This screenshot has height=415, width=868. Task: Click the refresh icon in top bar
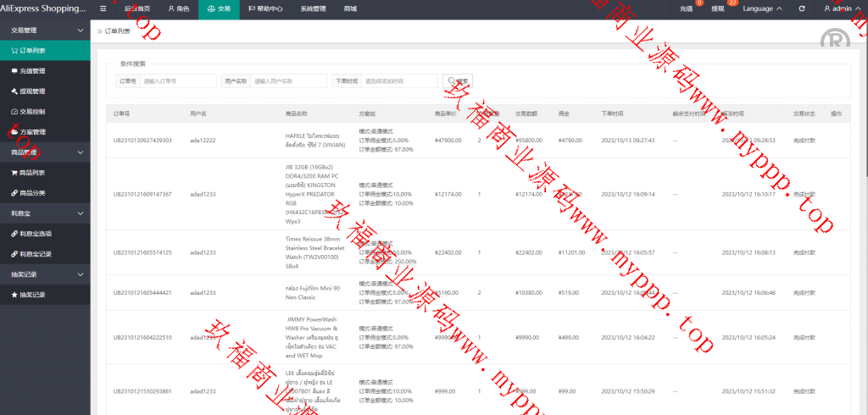pos(802,8)
